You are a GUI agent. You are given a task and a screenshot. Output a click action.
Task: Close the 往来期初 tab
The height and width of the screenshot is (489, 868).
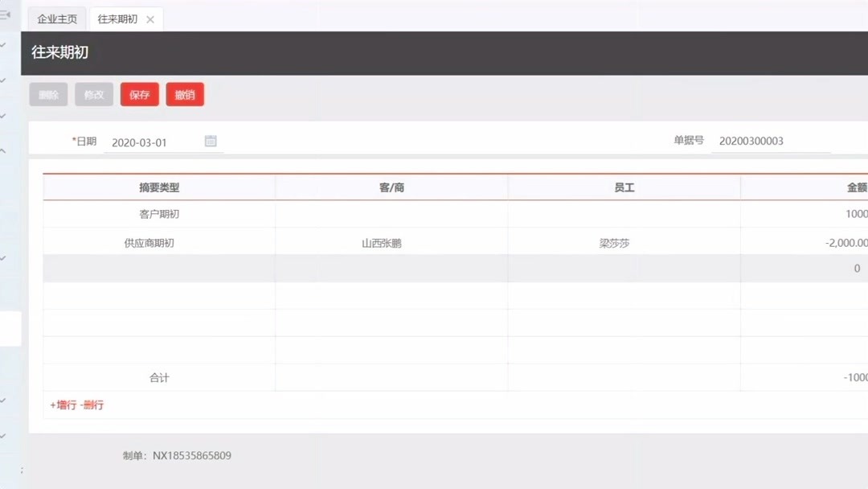(149, 18)
